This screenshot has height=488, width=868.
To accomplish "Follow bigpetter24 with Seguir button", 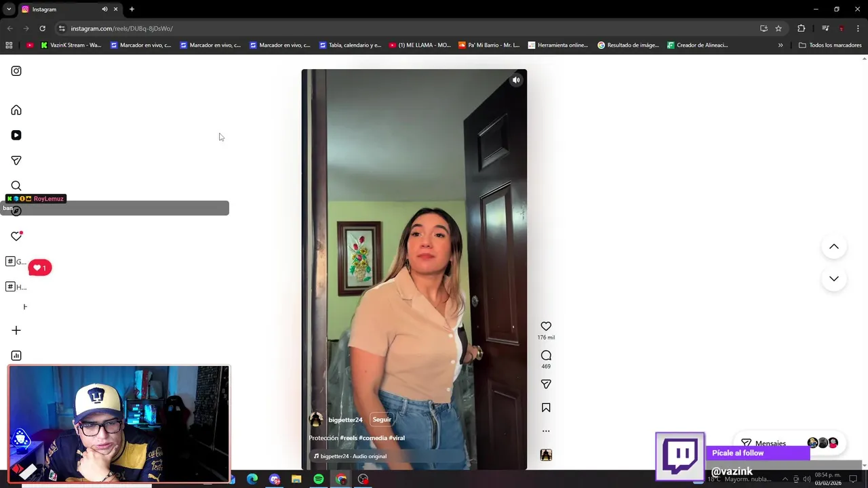I will [x=382, y=420].
